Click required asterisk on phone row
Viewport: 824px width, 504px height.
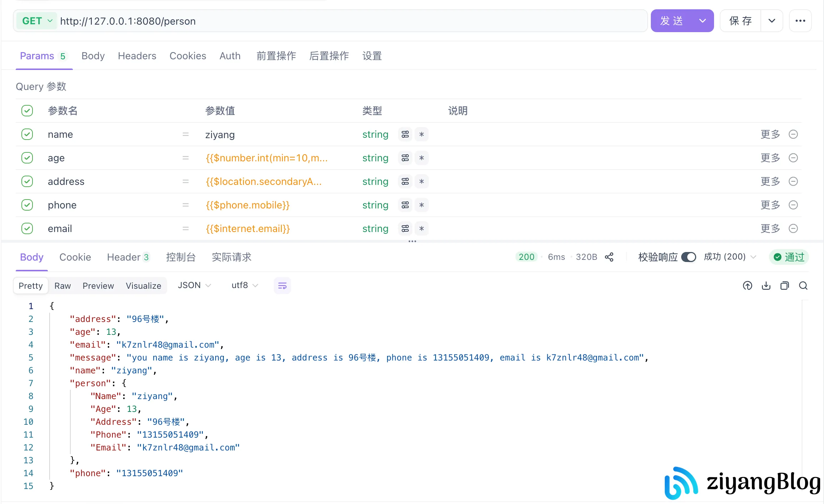[422, 205]
